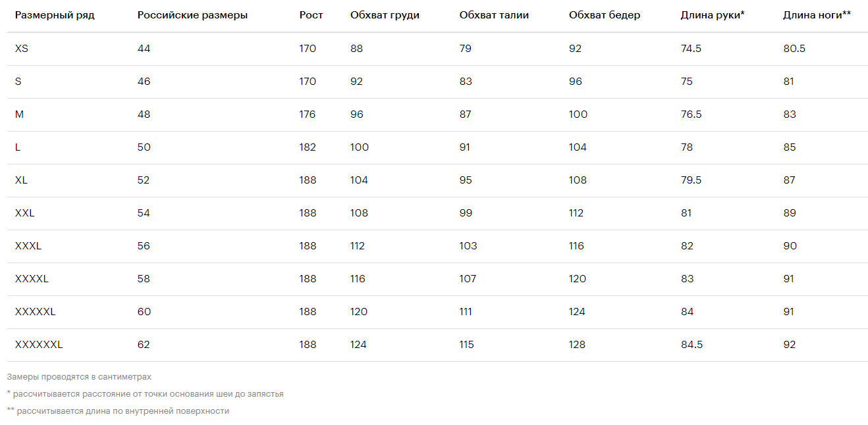This screenshot has width=868, height=425.
Task: Select the M size row label
Action: coord(20,114)
